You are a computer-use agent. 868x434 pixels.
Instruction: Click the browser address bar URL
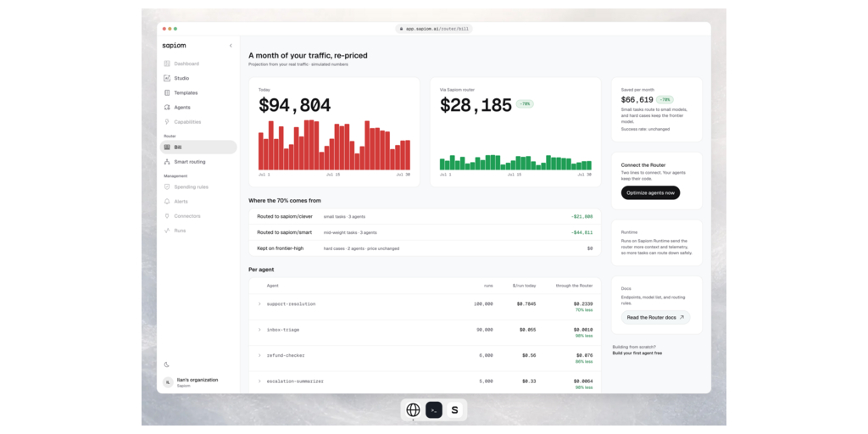point(434,29)
